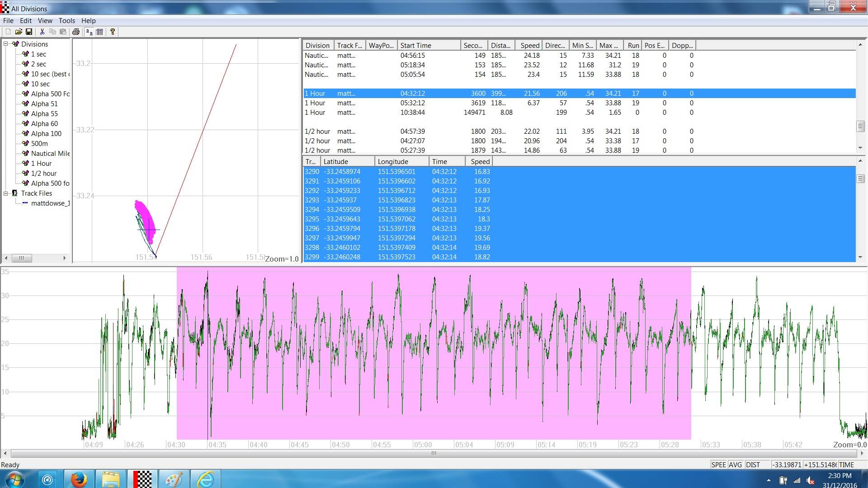Sort by Start Time column header
This screenshot has height=488, width=868.
click(x=428, y=45)
